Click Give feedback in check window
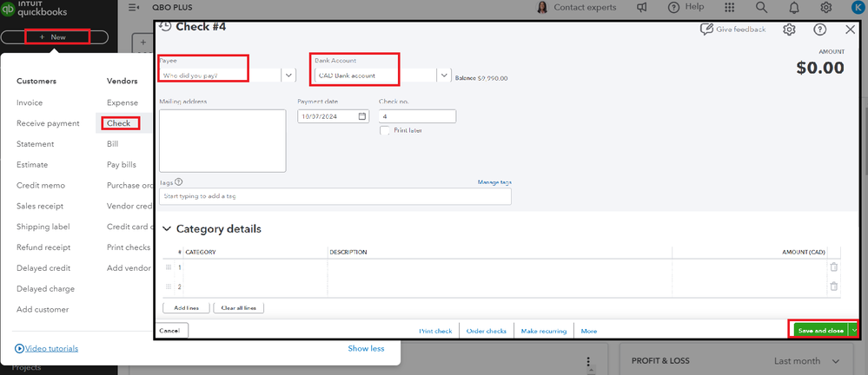This screenshot has width=868, height=375. point(733,30)
